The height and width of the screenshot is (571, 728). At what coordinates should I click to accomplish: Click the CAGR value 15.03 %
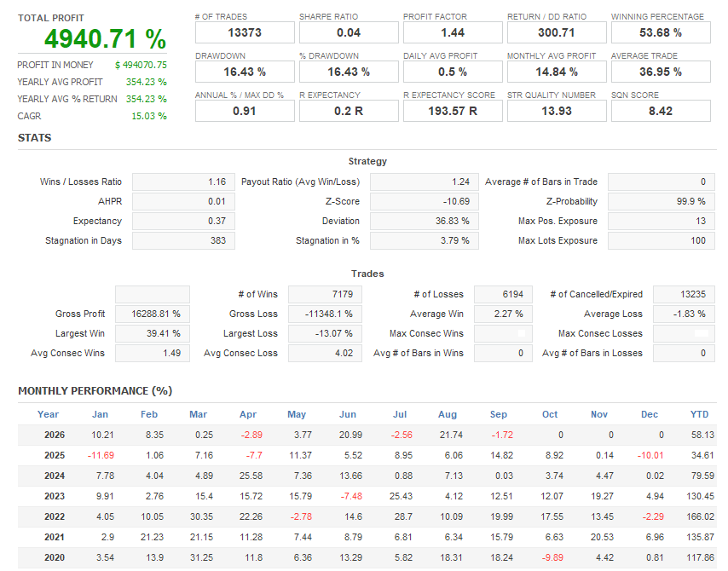tap(149, 116)
